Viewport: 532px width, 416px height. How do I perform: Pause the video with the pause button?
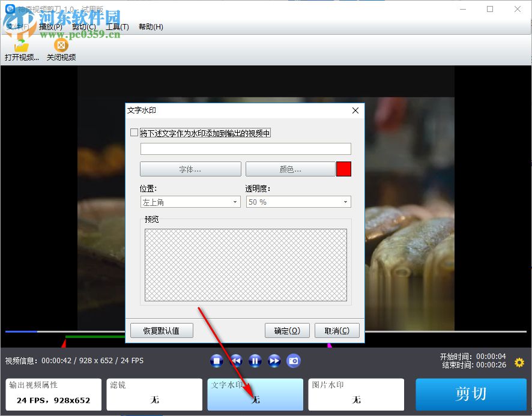[255, 361]
